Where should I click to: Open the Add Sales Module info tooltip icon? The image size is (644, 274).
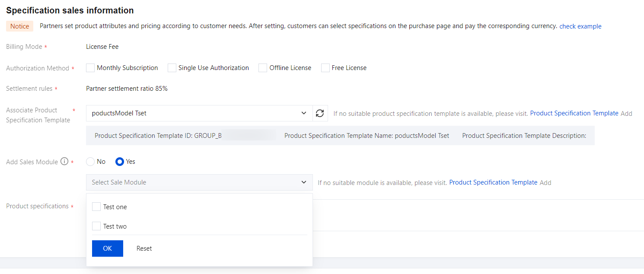click(64, 161)
